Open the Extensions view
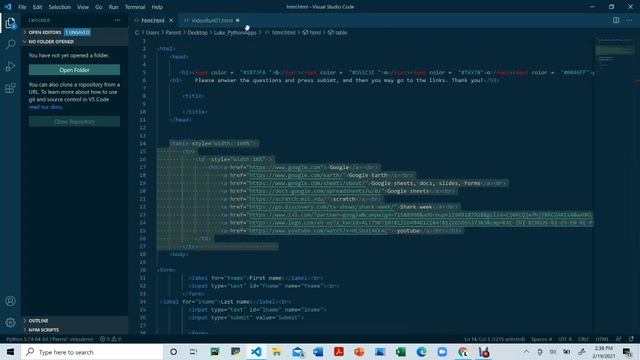The image size is (640, 360). [10, 88]
